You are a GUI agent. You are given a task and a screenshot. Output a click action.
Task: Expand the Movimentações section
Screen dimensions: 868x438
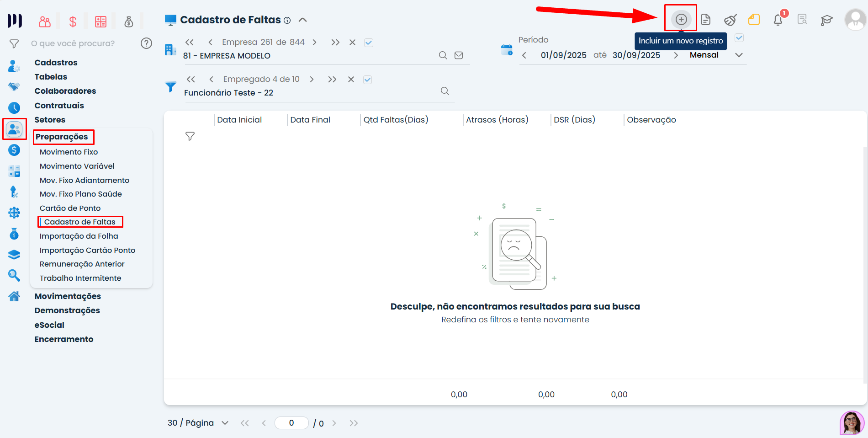point(68,296)
